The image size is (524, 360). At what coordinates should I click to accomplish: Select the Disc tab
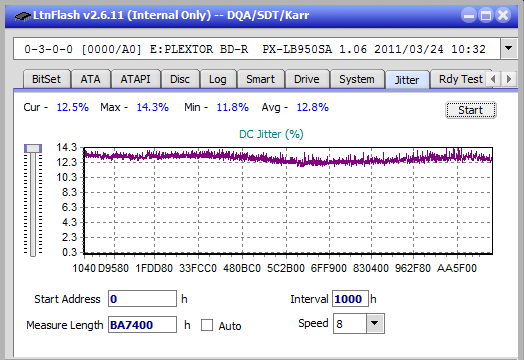click(x=180, y=79)
